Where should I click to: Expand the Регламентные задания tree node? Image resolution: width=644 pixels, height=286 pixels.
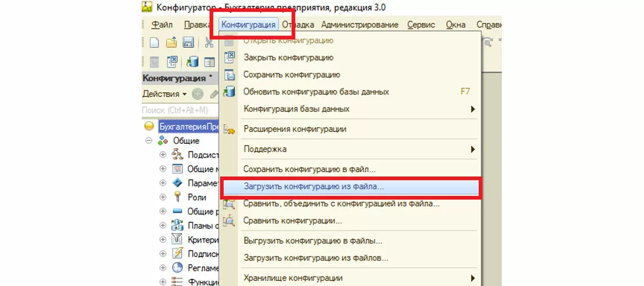point(163,268)
